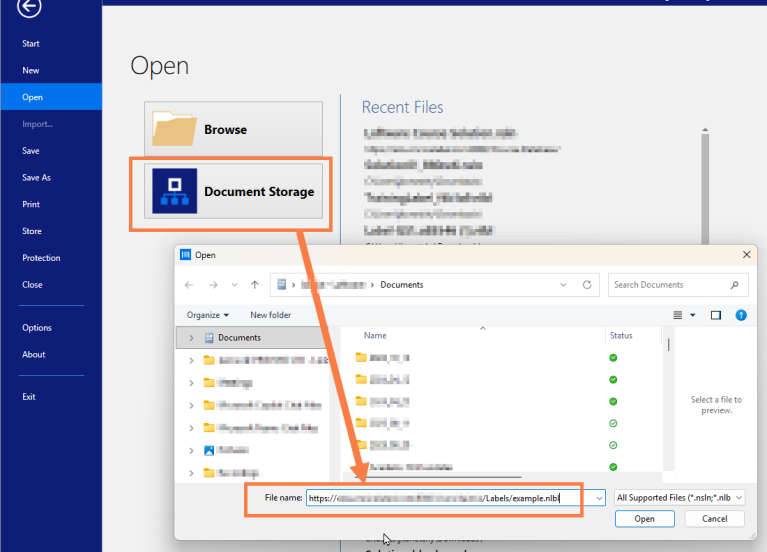Click the search magnifier icon

(x=734, y=285)
